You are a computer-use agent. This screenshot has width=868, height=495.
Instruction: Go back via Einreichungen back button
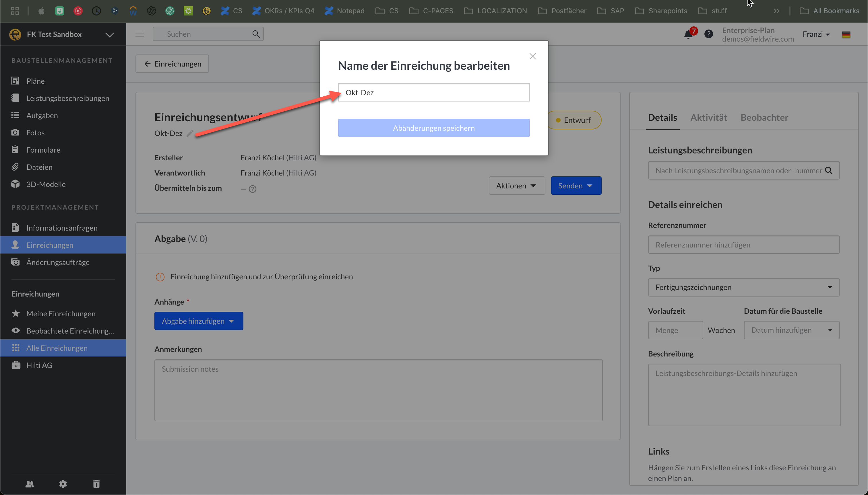coord(172,64)
